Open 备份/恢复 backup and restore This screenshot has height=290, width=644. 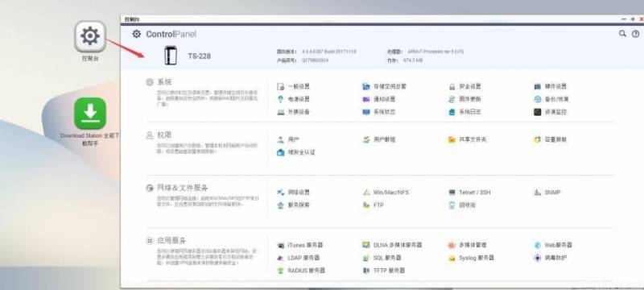[x=551, y=99]
